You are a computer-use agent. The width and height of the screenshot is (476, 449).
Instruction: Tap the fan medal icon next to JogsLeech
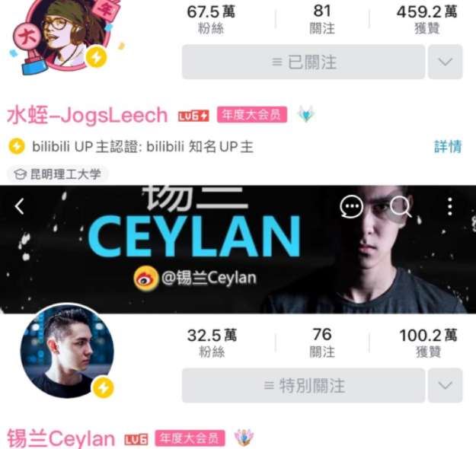[x=306, y=114]
